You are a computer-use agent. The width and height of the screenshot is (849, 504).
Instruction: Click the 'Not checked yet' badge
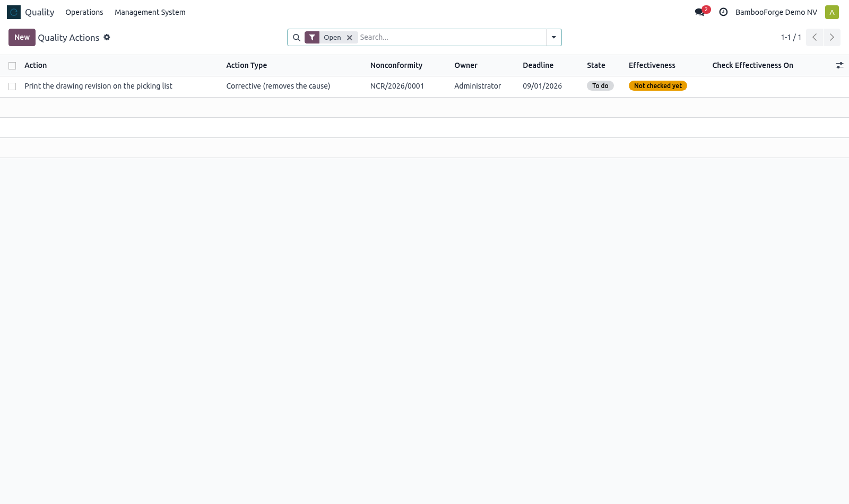[x=658, y=86]
